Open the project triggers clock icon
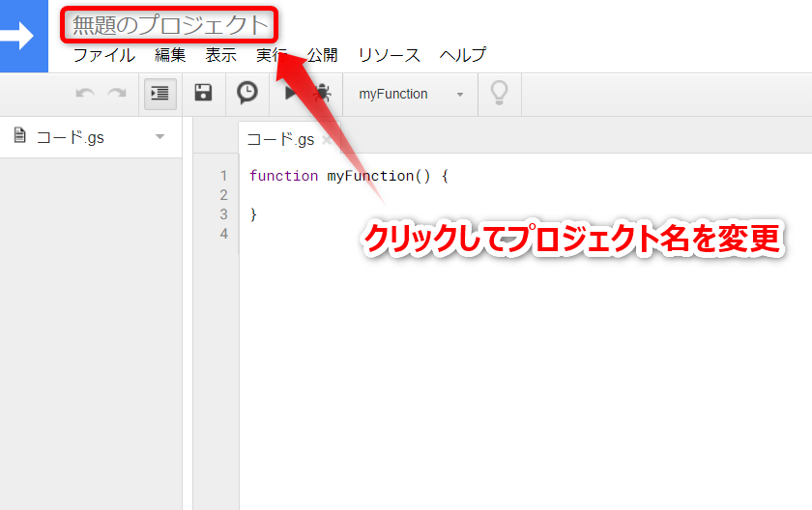The height and width of the screenshot is (510, 812). point(247,93)
